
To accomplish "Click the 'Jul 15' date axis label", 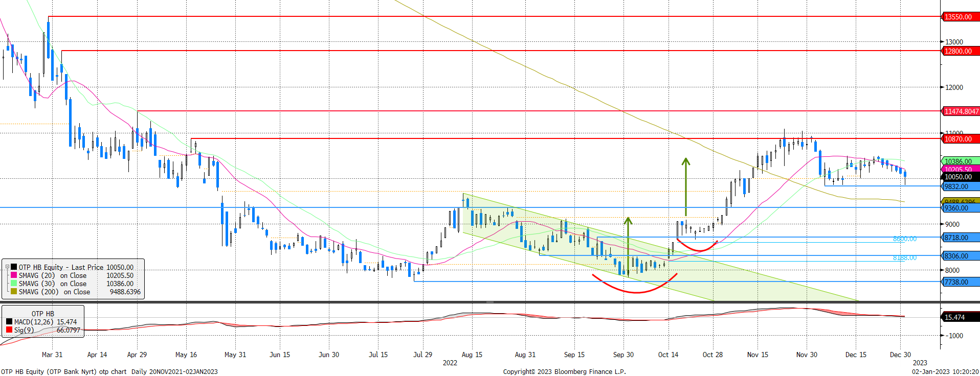I will coord(378,355).
